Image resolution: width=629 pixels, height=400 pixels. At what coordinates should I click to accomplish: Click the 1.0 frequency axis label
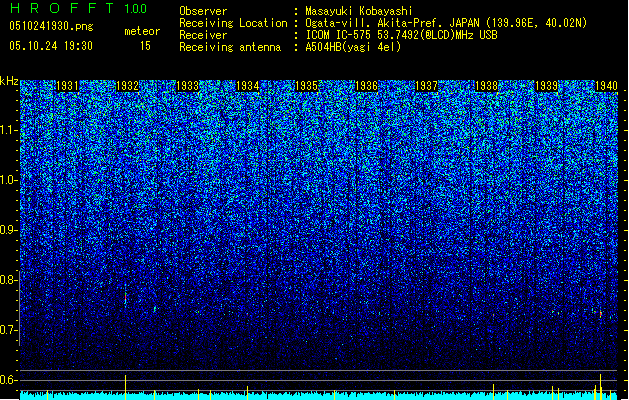click(x=8, y=180)
